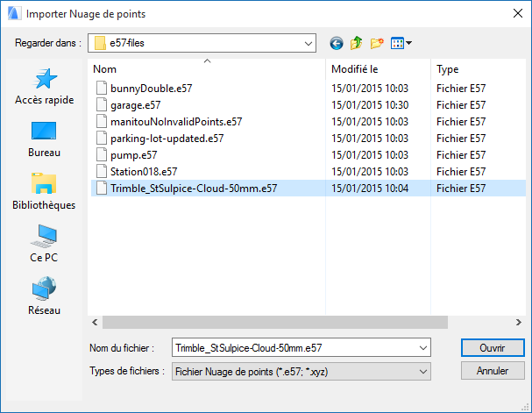532x413 pixels.
Task: Click the right arrow of horizontal scrollbar
Action: click(519, 322)
